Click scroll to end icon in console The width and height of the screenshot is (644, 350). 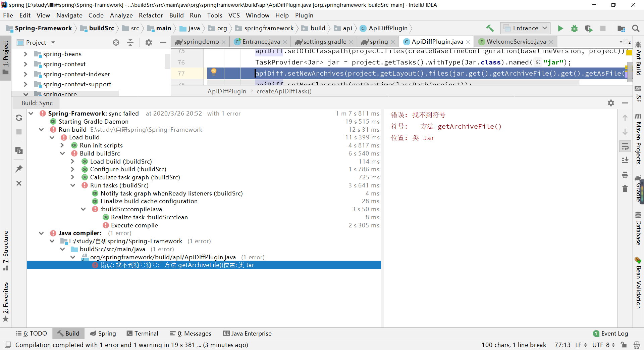click(x=625, y=160)
